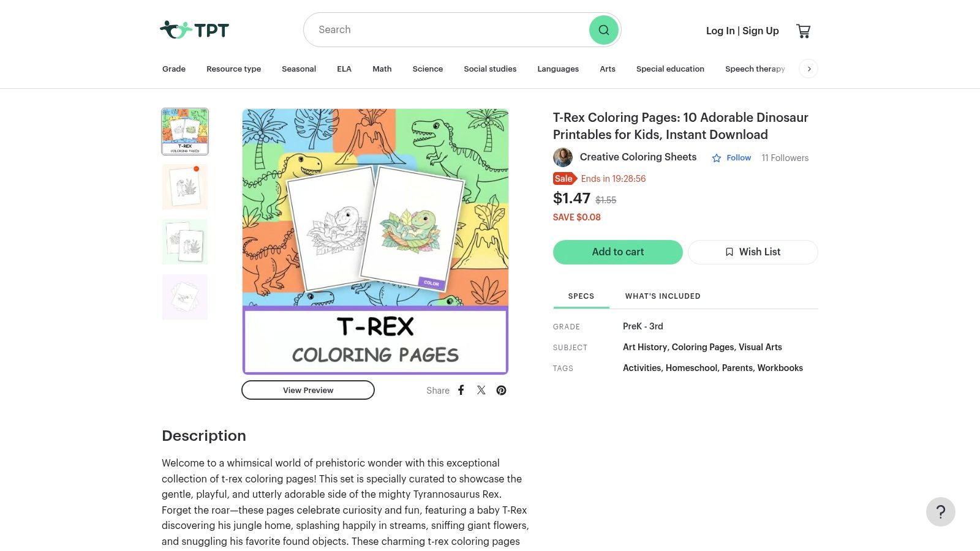The width and height of the screenshot is (980, 551).
Task: Open the Resource type menu
Action: point(234,69)
